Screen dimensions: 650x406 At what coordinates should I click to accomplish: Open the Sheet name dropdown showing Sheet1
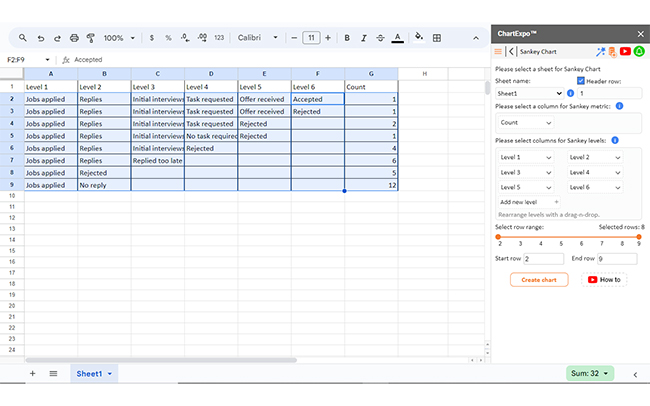tap(529, 93)
